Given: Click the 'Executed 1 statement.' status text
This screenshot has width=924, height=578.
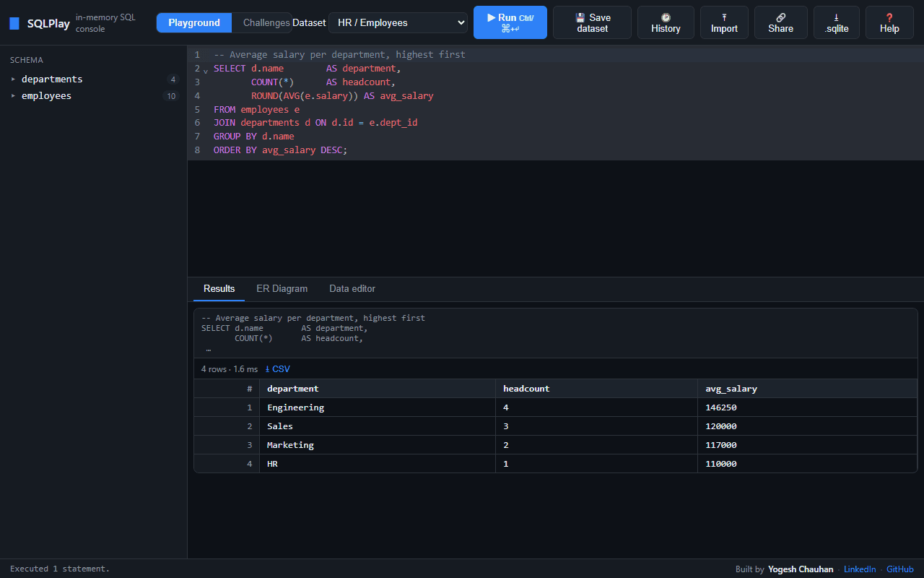Looking at the screenshot, I should 60,569.
